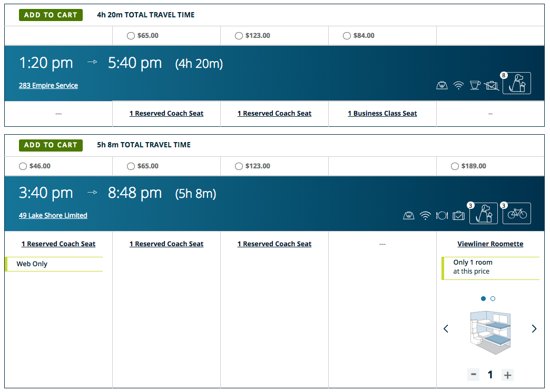Show previous Roomette image with left chevron
550x392 pixels.
point(446,329)
